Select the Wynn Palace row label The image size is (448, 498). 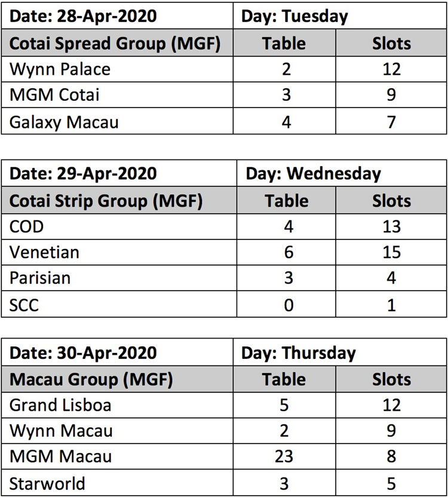(x=60, y=69)
